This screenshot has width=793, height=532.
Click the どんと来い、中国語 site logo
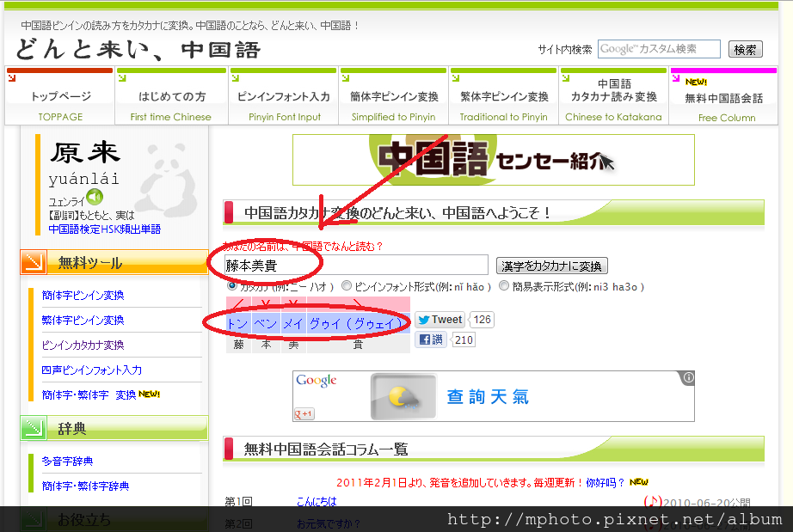pos(138,50)
